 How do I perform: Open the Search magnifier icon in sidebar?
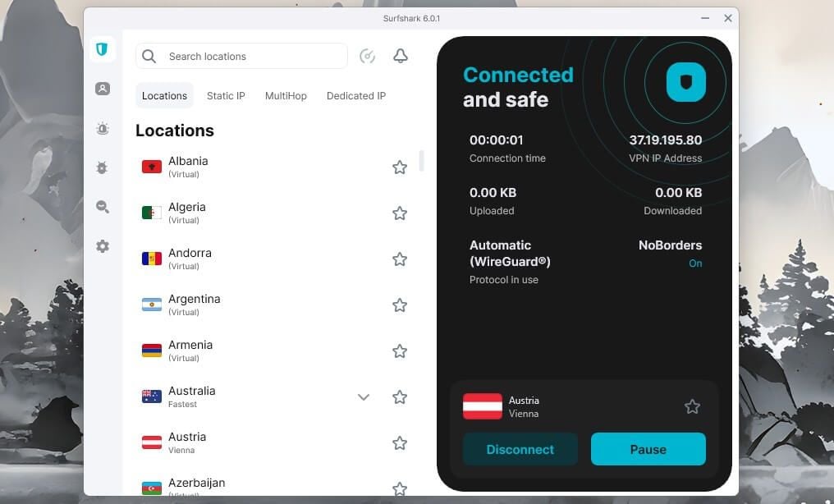point(103,207)
